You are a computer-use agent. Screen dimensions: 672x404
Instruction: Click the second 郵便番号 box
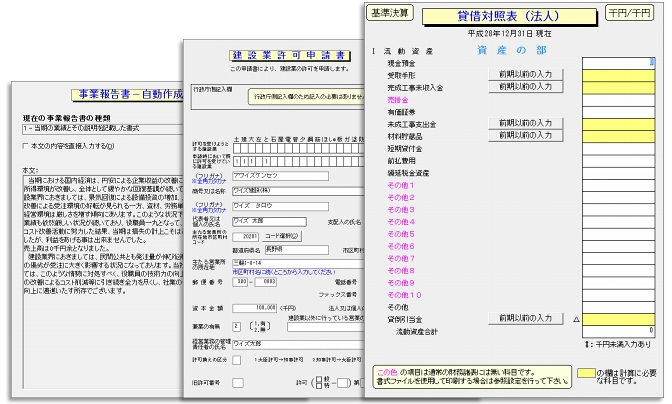[x=265, y=282]
